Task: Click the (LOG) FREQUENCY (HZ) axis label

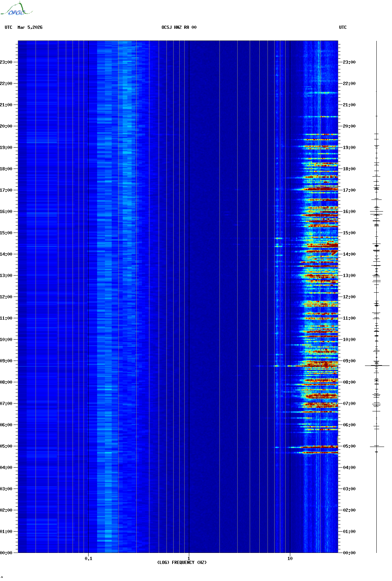Action: click(x=182, y=562)
